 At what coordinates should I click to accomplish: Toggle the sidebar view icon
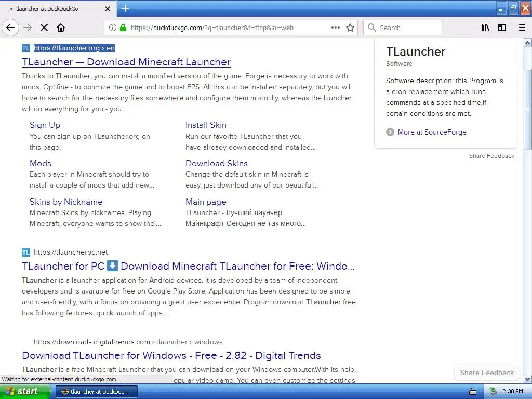pyautogui.click(x=502, y=28)
